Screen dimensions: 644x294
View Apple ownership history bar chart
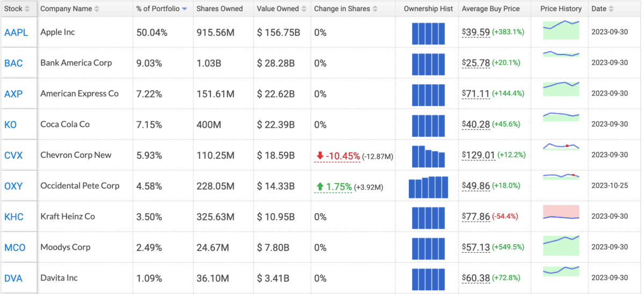[x=428, y=33]
